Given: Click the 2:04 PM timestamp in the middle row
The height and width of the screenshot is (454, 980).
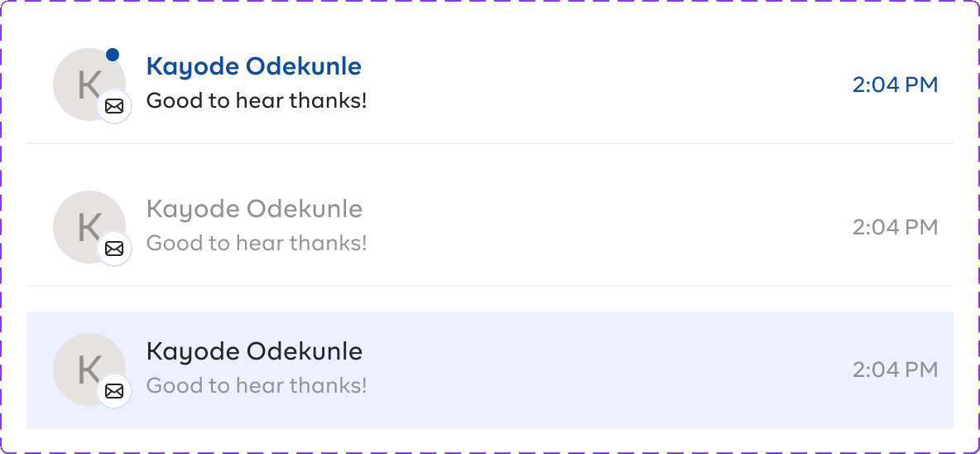Looking at the screenshot, I should (895, 227).
